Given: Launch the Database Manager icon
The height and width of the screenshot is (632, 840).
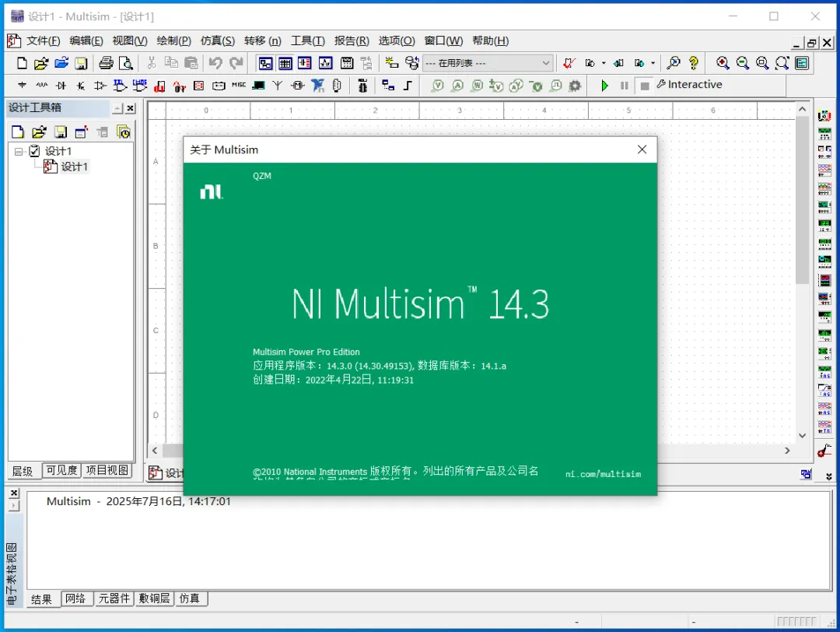Looking at the screenshot, I should coord(411,63).
